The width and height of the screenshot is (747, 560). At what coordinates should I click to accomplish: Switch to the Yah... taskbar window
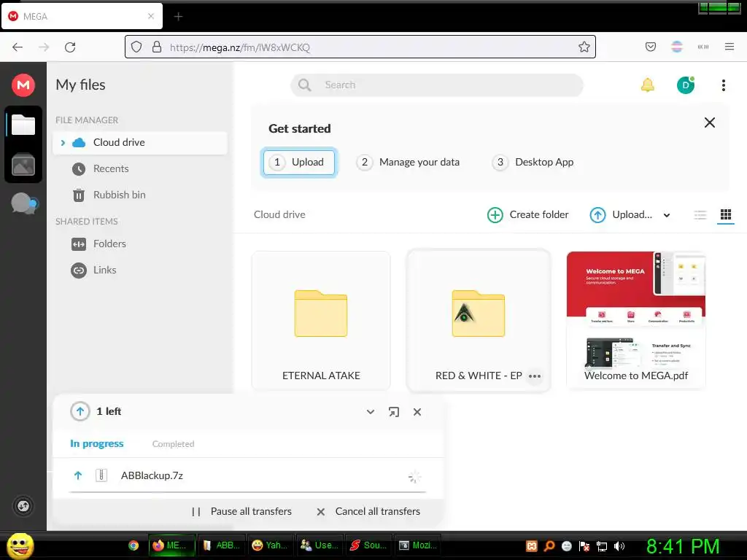point(270,545)
